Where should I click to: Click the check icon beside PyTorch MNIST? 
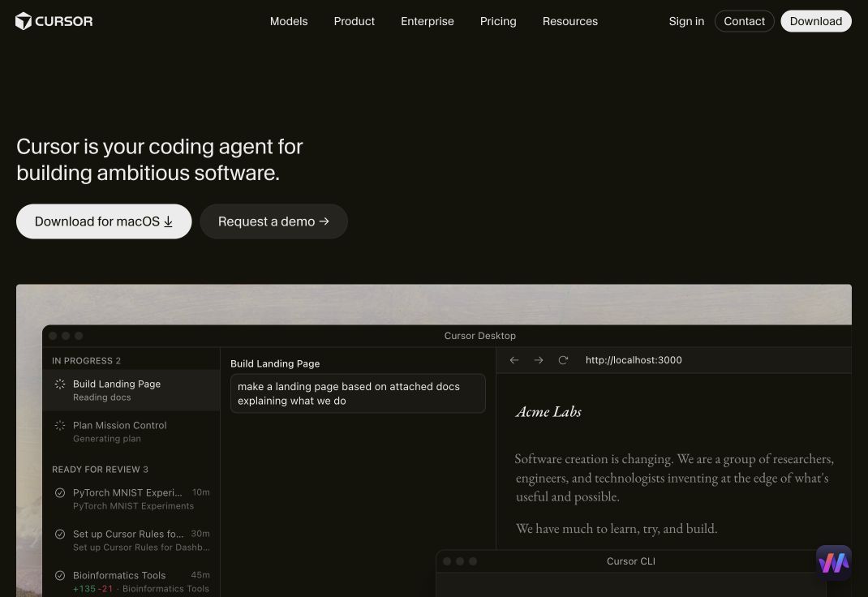point(60,492)
